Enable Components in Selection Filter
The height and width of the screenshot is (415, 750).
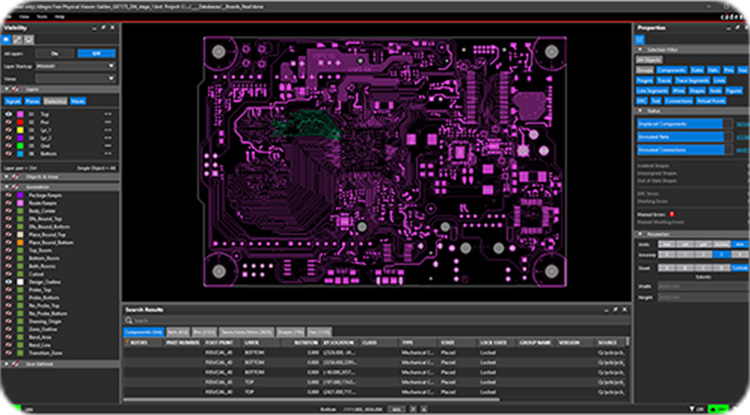pyautogui.click(x=671, y=69)
